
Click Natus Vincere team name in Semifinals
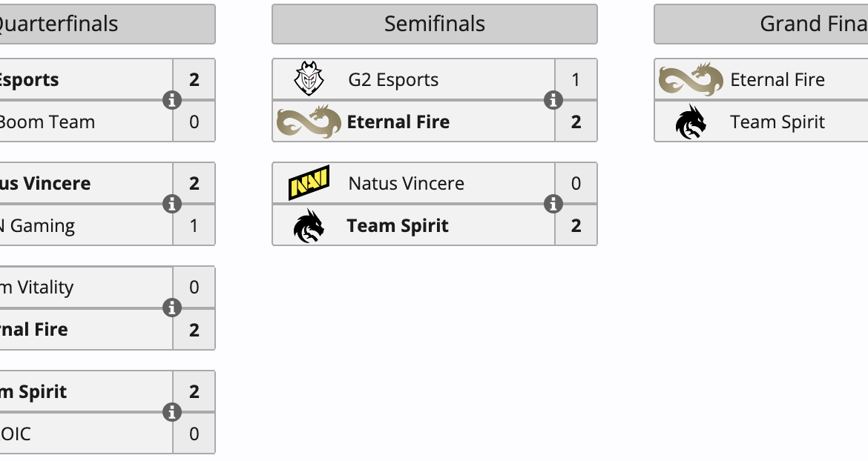pyautogui.click(x=406, y=184)
